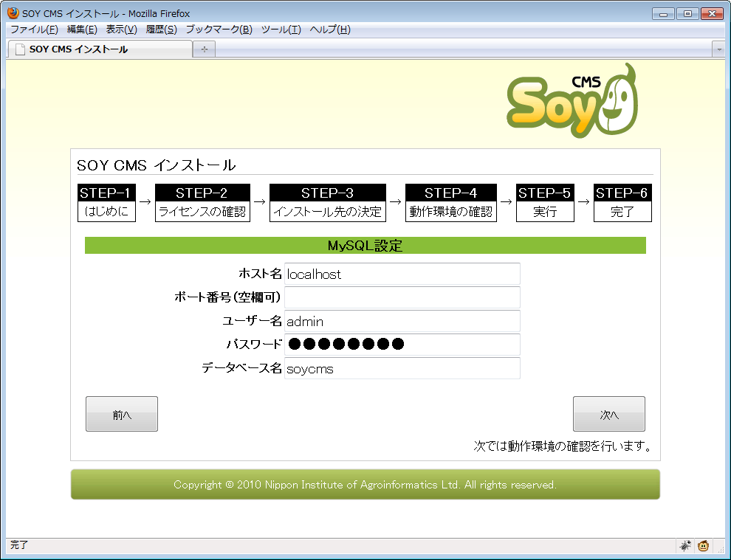Go back with the 前へ button
Image resolution: width=731 pixels, height=560 pixels.
tap(122, 414)
